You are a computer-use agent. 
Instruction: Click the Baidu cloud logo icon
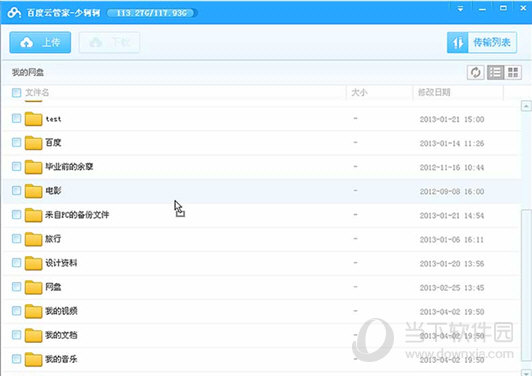14,13
